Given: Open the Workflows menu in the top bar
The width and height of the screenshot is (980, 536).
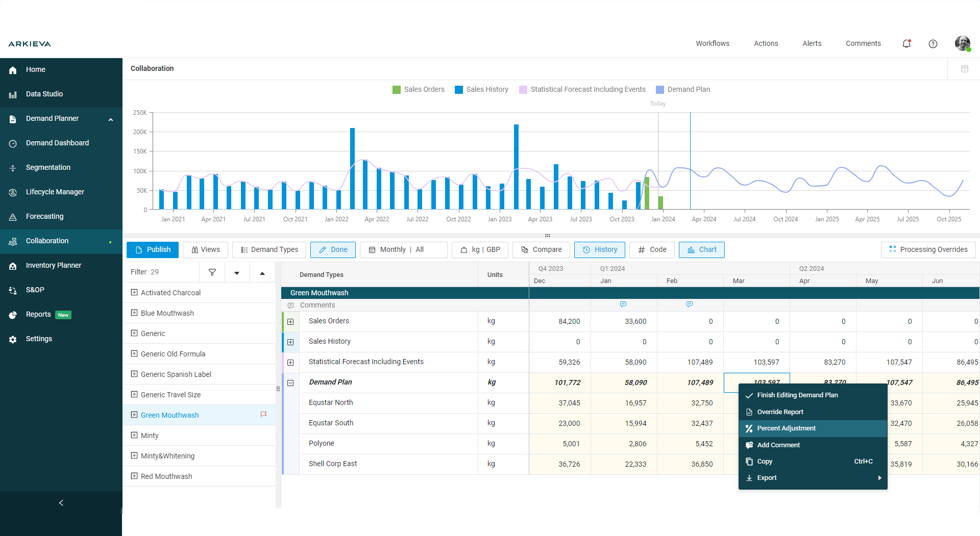Looking at the screenshot, I should 713,43.
